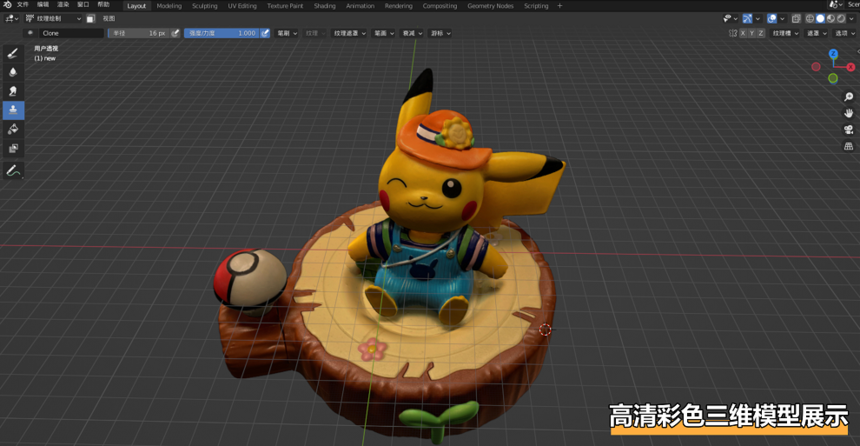Expand the shading options dropdown arrow
The height and width of the screenshot is (446, 860).
click(851, 19)
